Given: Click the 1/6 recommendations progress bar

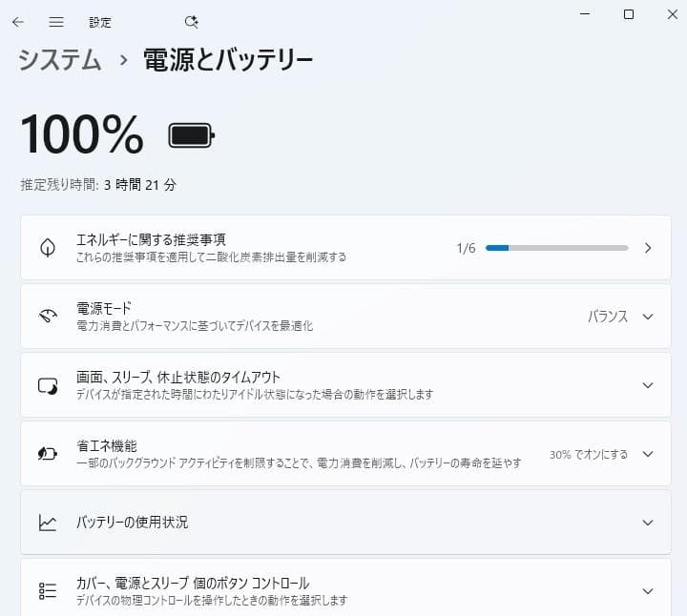Looking at the screenshot, I should 557,248.
